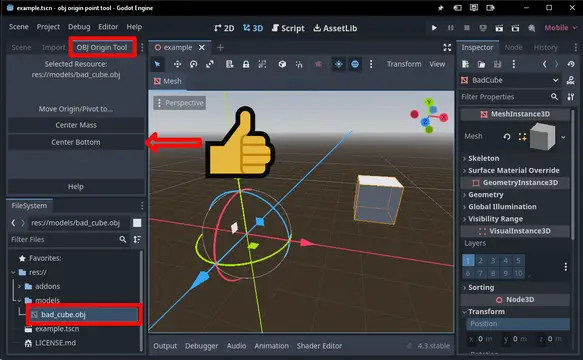Viewport: 583px width, 360px height.
Task: Switch to the Scene dock tab
Action: pos(21,48)
